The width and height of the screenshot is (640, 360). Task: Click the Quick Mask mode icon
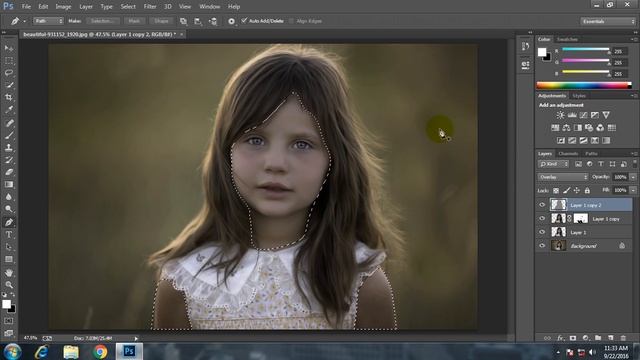[9, 321]
